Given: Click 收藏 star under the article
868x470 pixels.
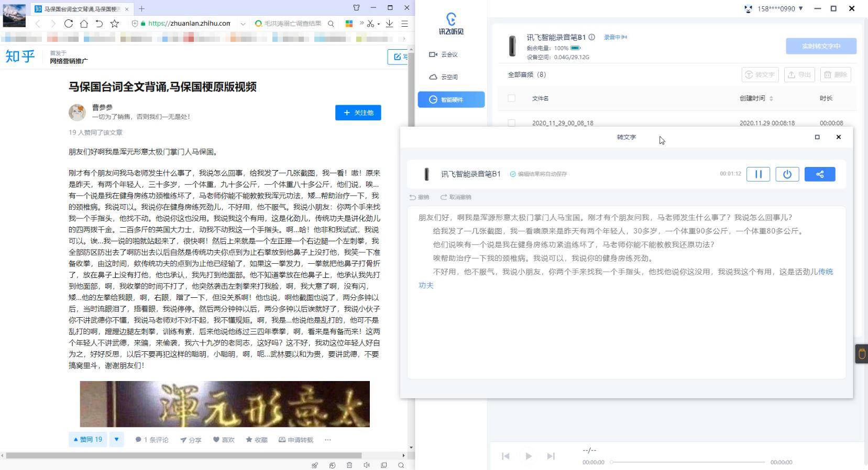Looking at the screenshot, I should pyautogui.click(x=257, y=440).
